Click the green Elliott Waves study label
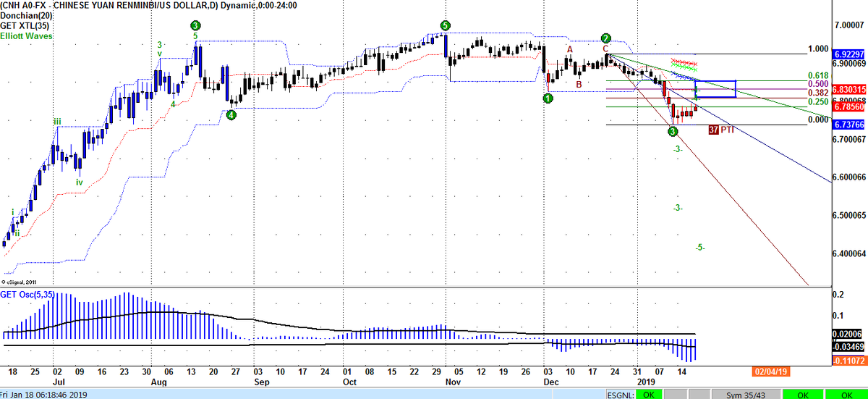 point(27,35)
